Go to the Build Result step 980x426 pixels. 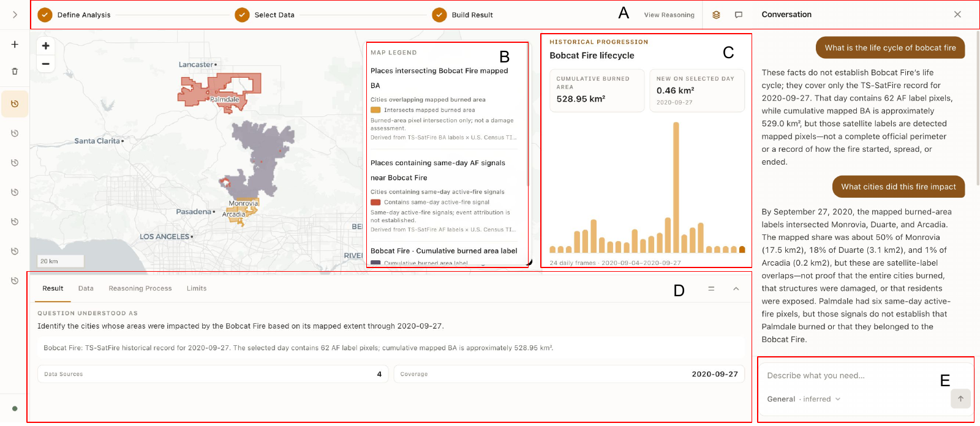(462, 15)
